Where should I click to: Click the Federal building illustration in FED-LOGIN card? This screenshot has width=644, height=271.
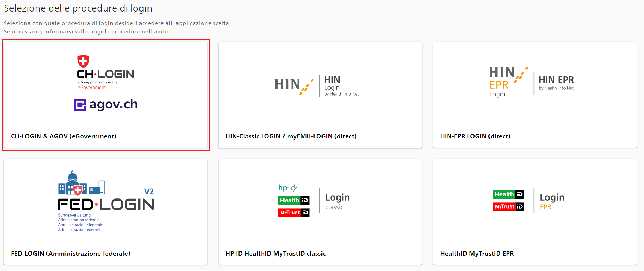point(81,183)
